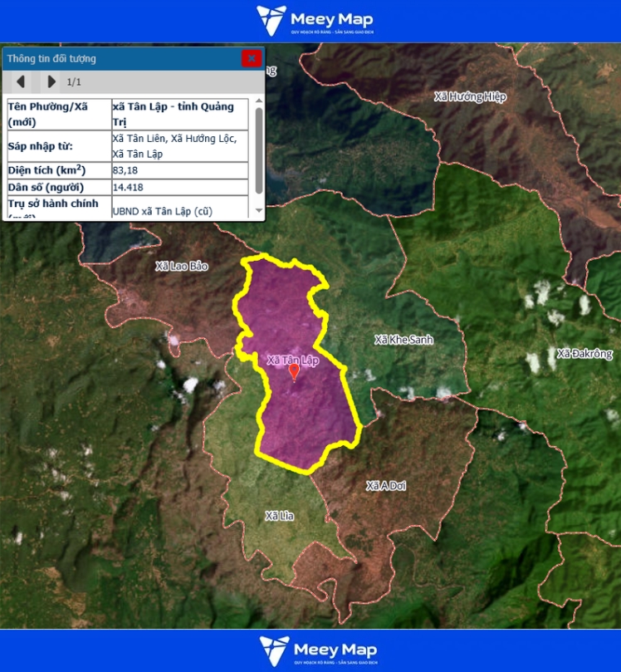621x672 pixels.
Task: Click the Thông tin đối tượng title bar
Action: (x=116, y=58)
